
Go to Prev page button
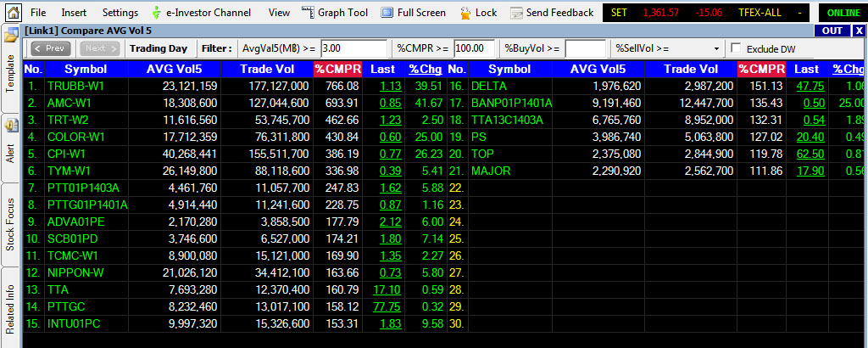(x=51, y=48)
